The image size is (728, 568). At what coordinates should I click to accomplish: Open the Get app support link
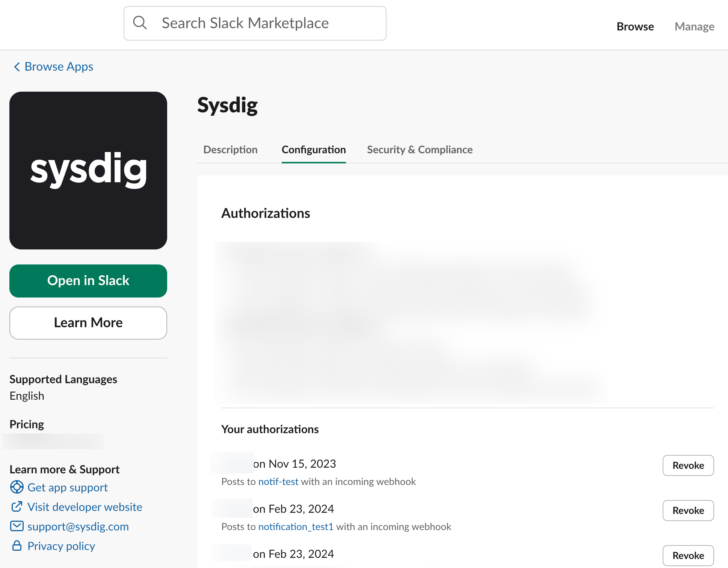click(68, 487)
